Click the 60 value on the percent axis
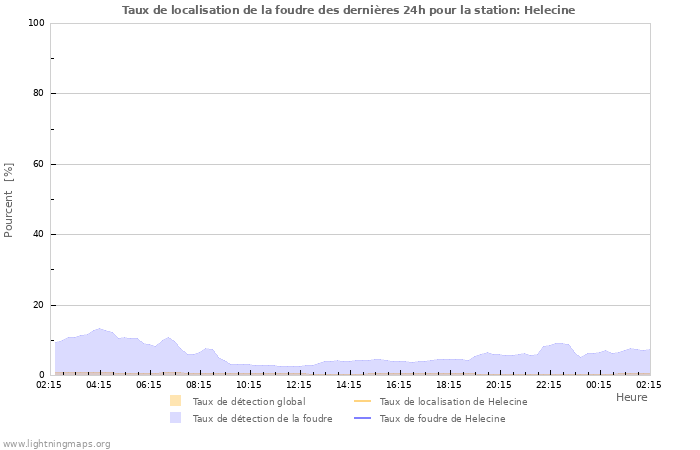 pos(39,164)
